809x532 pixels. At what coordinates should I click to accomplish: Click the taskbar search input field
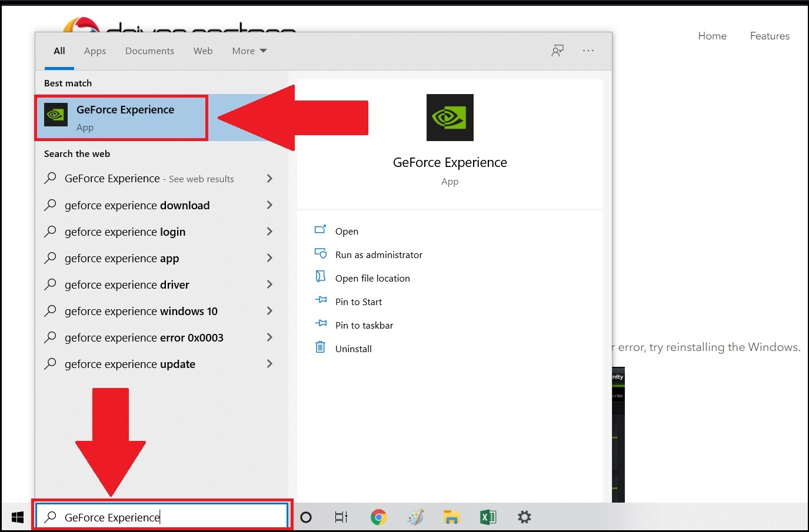163,517
